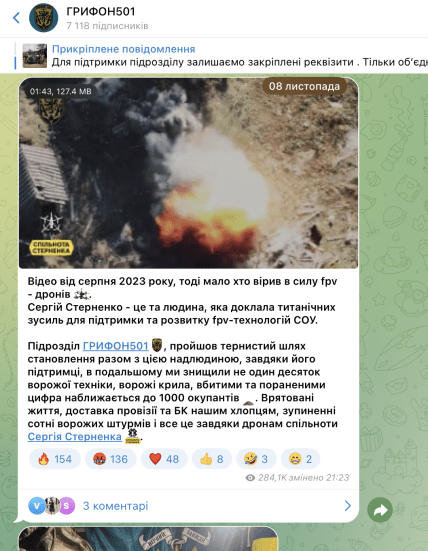The image size is (428, 551).
Task: Add the thumbs up reaction with 8
Action: click(x=212, y=459)
